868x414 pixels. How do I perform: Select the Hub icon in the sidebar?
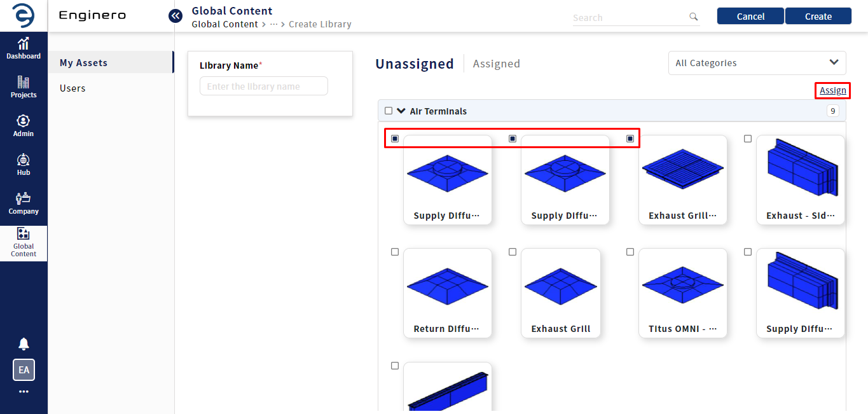pyautogui.click(x=24, y=165)
